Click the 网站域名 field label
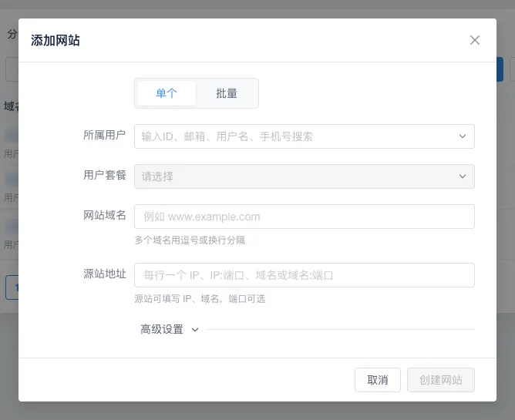515x420 pixels. pos(104,216)
